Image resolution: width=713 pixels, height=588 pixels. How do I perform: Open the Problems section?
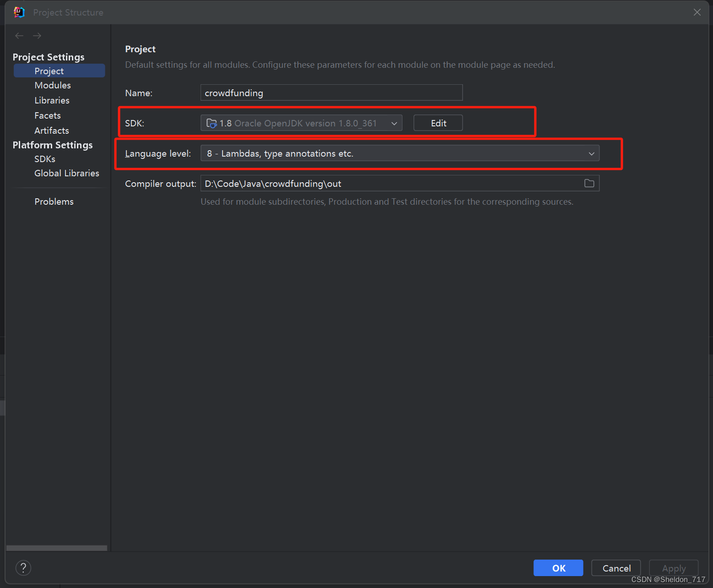pyautogui.click(x=54, y=201)
